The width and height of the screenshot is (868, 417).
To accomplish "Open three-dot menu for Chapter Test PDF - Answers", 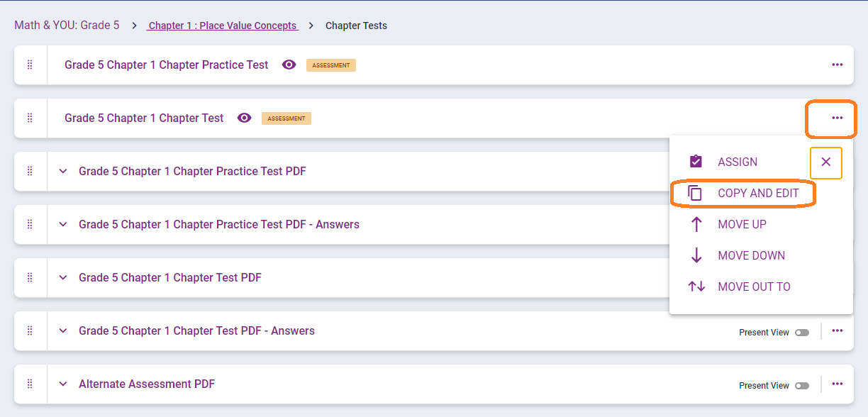I will click(x=838, y=330).
